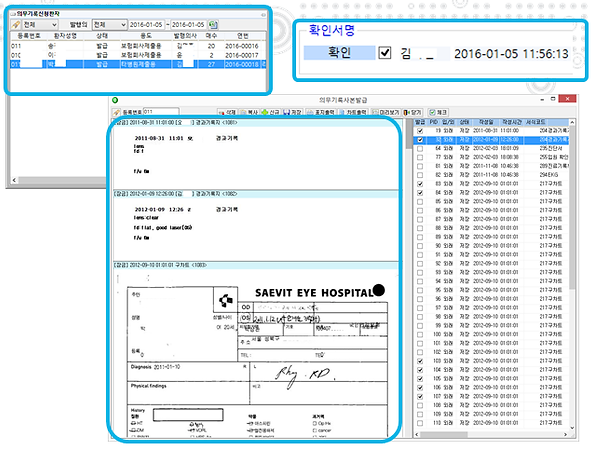
Task: Select highlighted row 2016-00018
Action: click(x=138, y=64)
